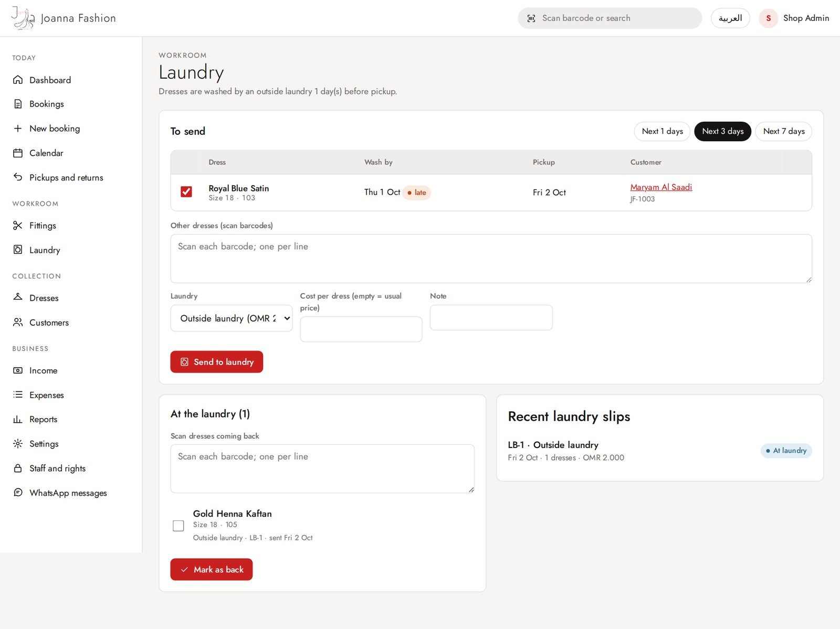Click the At laundry status badge
The height and width of the screenshot is (629, 840).
click(x=786, y=451)
